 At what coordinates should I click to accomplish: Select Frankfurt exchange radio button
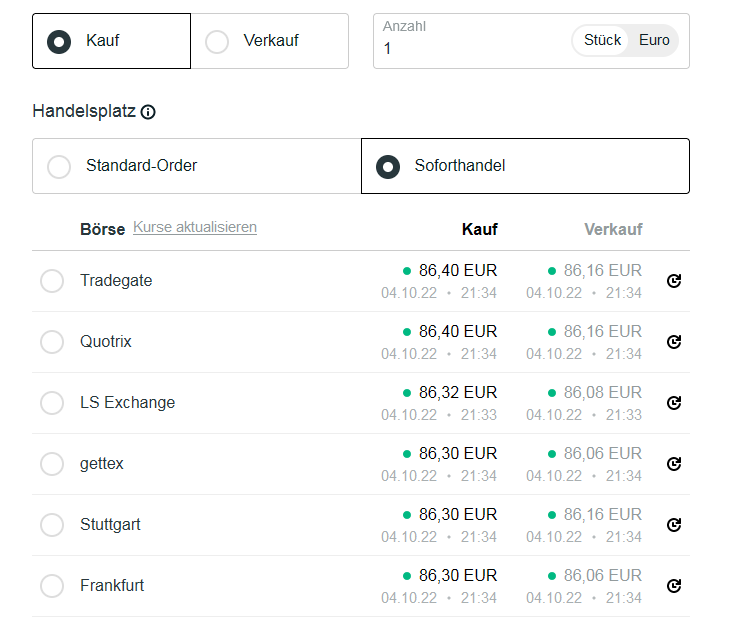pyautogui.click(x=52, y=586)
